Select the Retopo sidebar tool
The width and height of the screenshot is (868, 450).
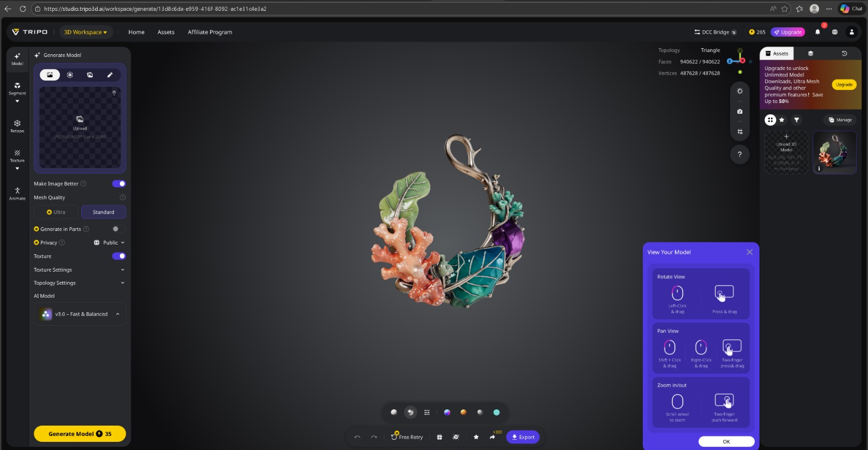17,126
